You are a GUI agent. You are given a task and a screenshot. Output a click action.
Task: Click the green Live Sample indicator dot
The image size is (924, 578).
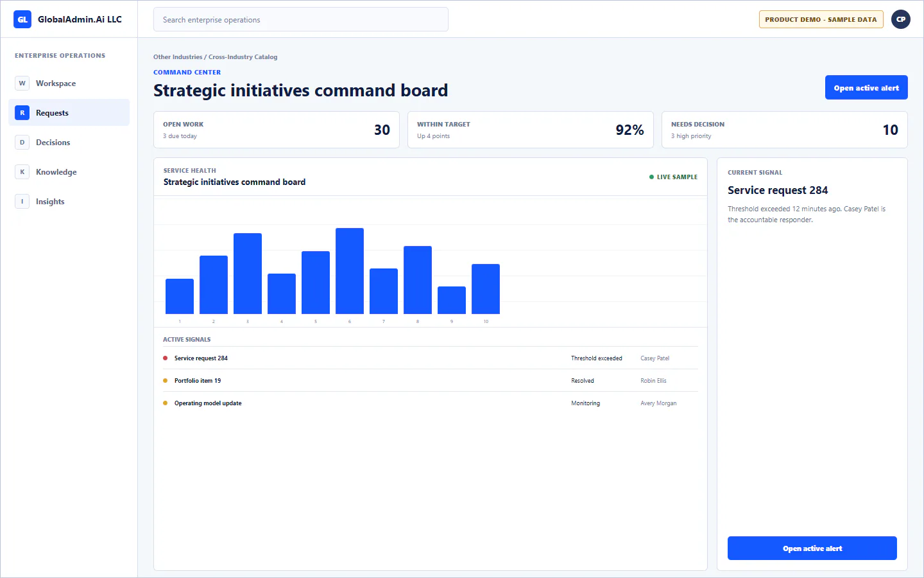coord(652,177)
